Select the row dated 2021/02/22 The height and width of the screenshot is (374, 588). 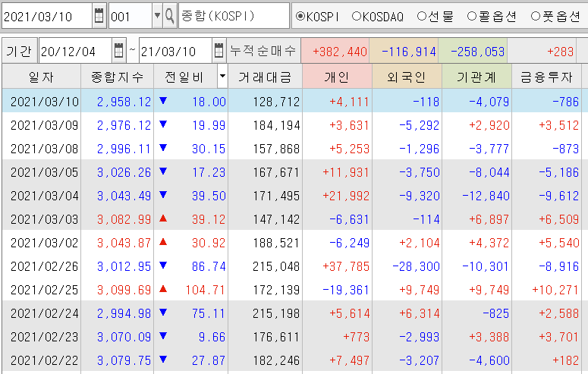click(x=294, y=360)
